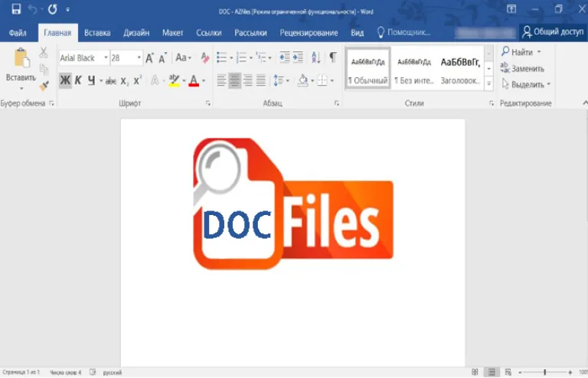Open the font size 28 dropdown
Image resolution: width=588 pixels, height=378 pixels.
(139, 57)
